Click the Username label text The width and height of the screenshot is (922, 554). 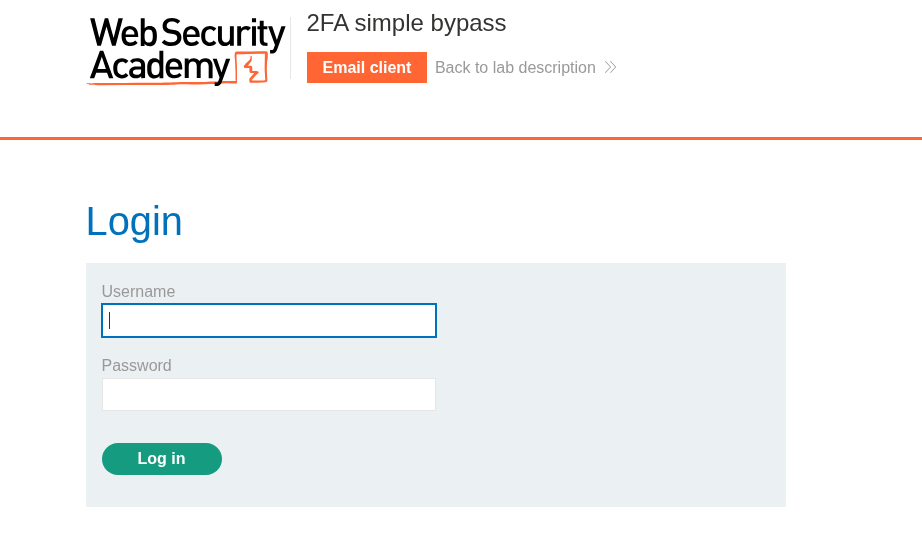(x=138, y=292)
